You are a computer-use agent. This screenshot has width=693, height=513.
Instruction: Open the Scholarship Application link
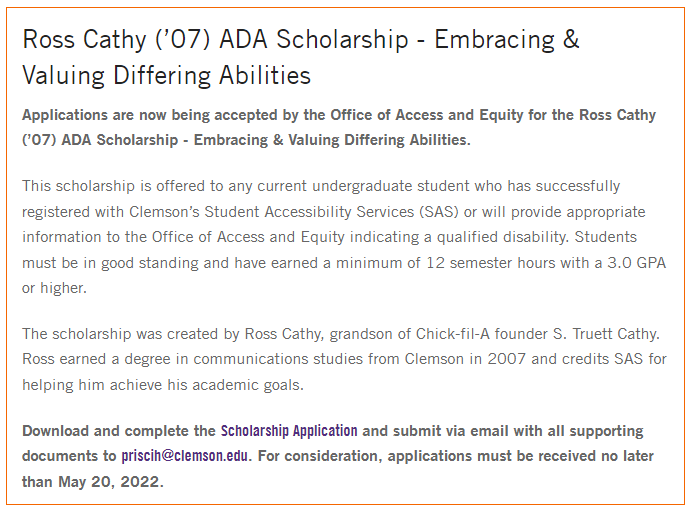tap(289, 431)
